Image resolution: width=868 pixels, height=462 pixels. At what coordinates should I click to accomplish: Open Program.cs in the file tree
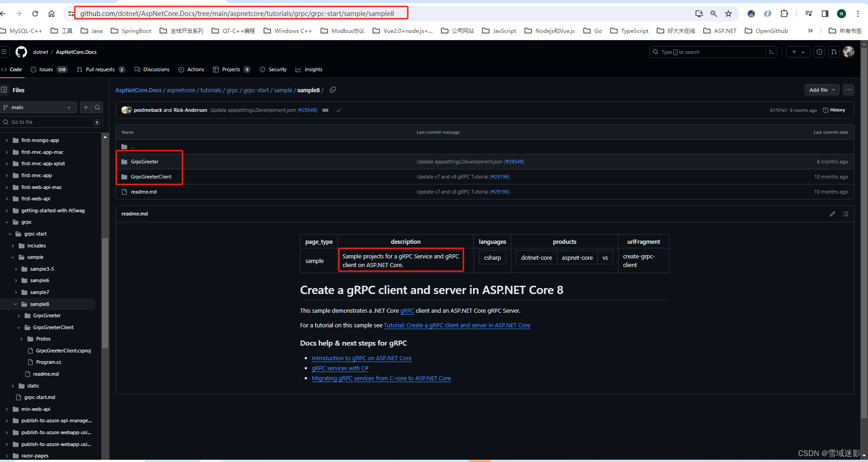point(48,362)
